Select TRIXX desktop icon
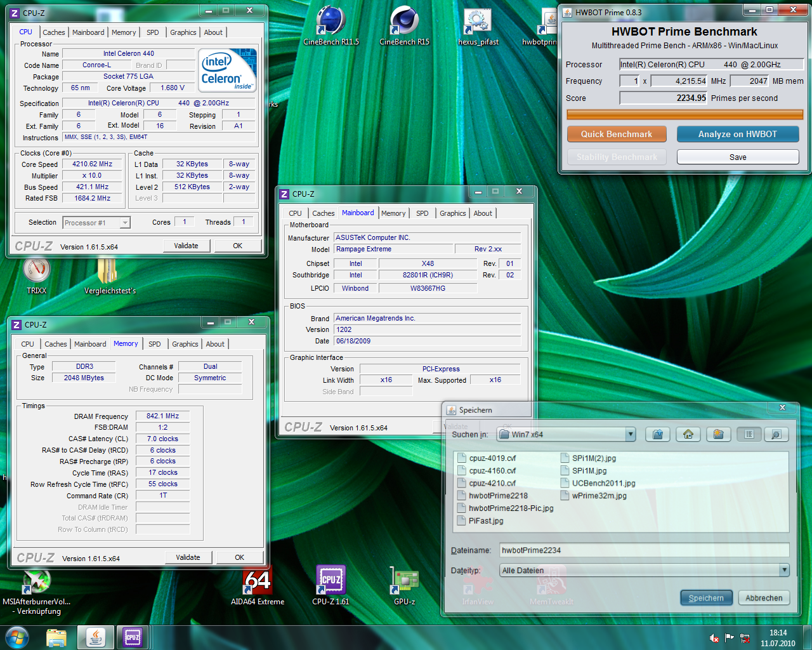This screenshot has width=812, height=650. pos(37,276)
